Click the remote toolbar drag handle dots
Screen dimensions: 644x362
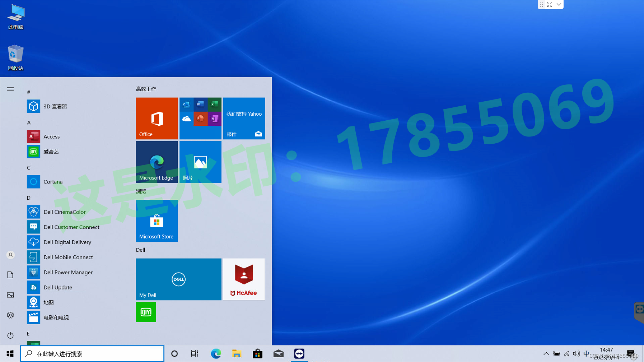click(x=541, y=4)
